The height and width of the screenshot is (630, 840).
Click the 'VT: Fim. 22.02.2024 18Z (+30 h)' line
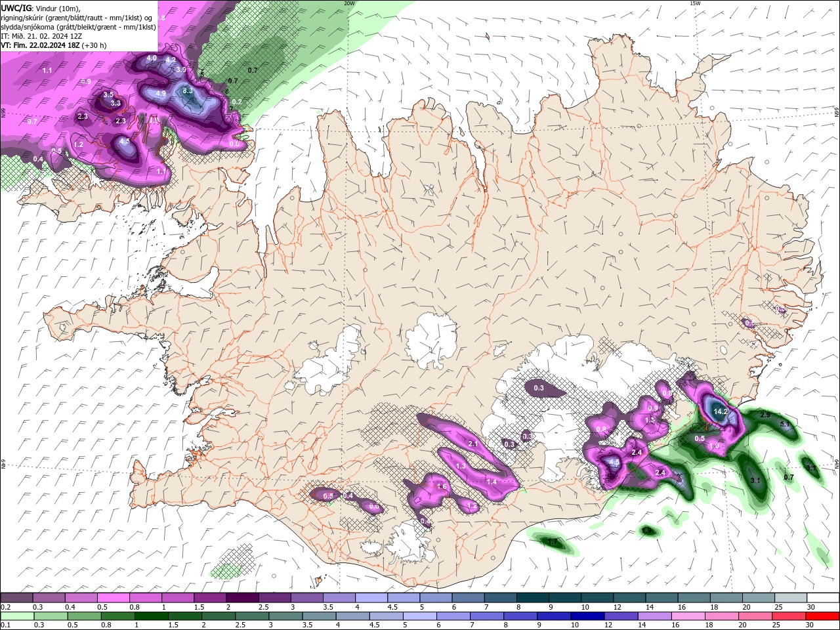[x=54, y=45]
